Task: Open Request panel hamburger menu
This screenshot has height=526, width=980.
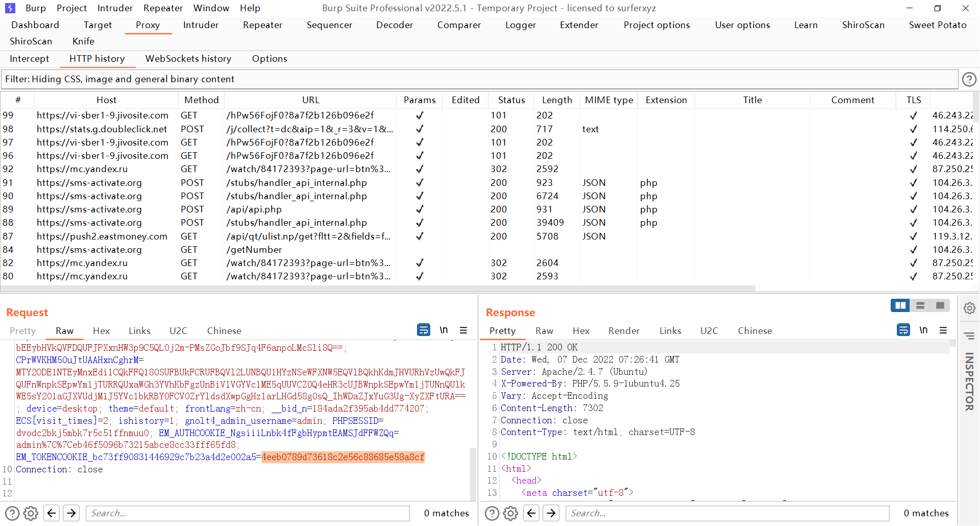Action: (463, 330)
